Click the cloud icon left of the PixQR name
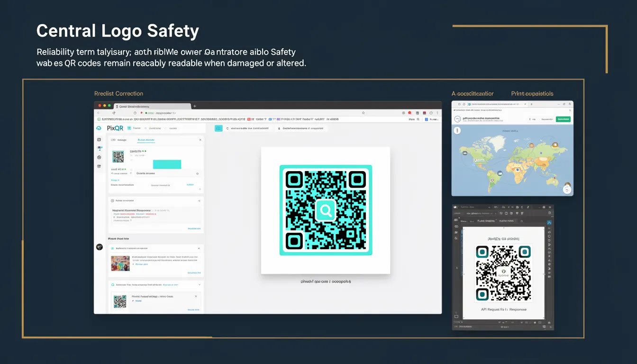Viewport: 637px width, 364px height. coord(99,128)
